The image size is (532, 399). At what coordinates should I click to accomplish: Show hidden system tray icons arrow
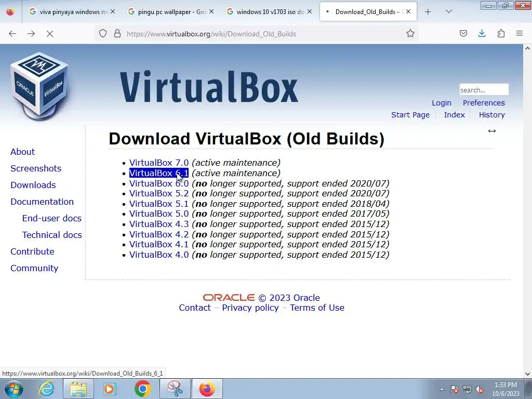[x=442, y=390]
